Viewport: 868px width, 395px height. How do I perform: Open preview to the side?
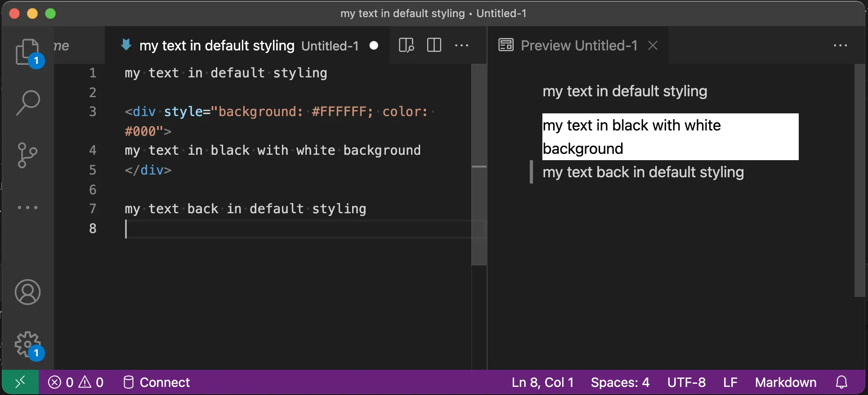coord(406,45)
